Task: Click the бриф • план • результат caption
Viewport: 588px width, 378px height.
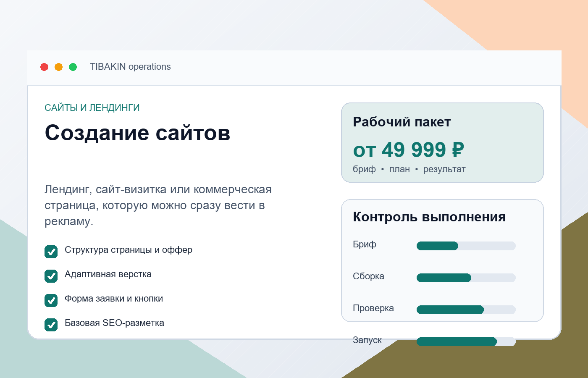Action: point(409,169)
